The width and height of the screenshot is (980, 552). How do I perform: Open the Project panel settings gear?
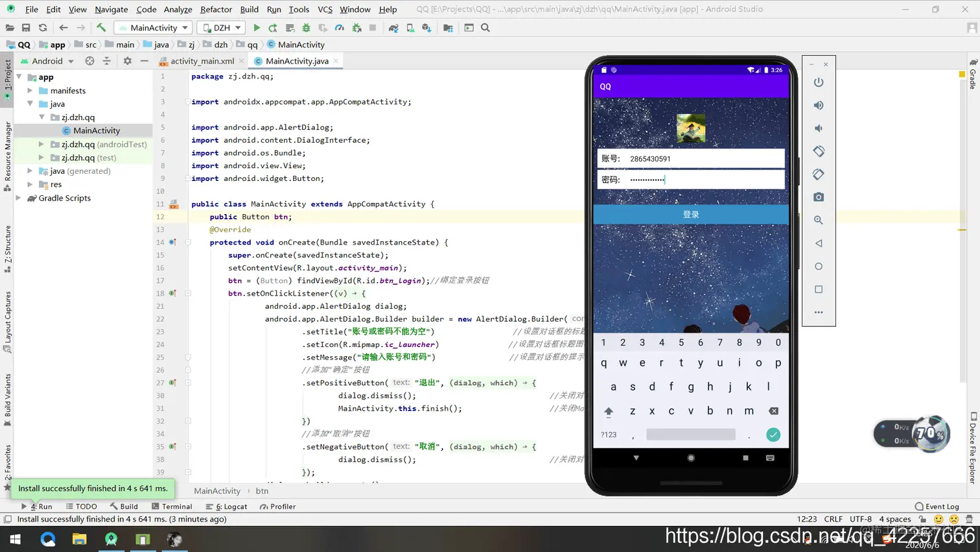coord(127,61)
